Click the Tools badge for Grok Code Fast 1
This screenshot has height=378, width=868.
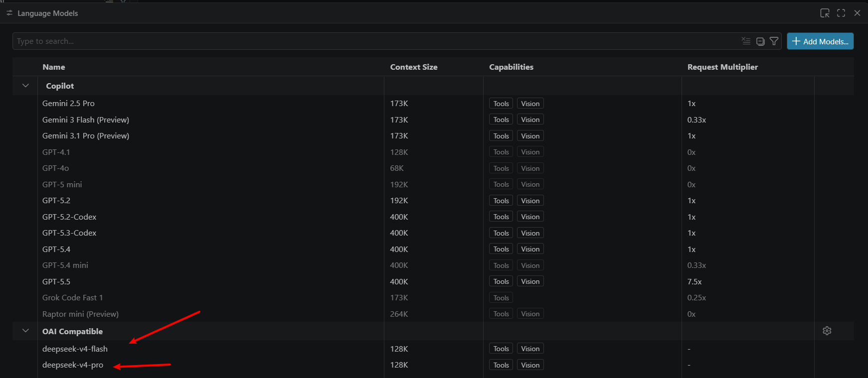click(501, 298)
